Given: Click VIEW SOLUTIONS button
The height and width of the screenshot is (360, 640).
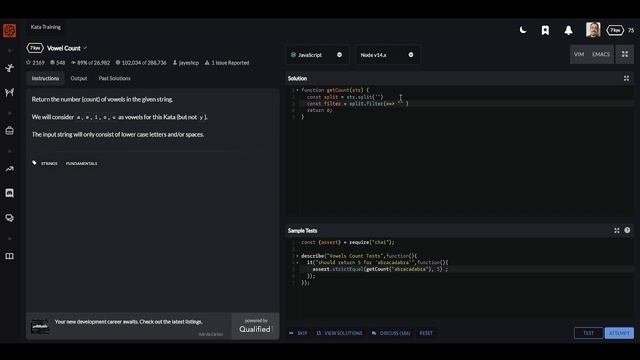Looking at the screenshot, I should [339, 333].
